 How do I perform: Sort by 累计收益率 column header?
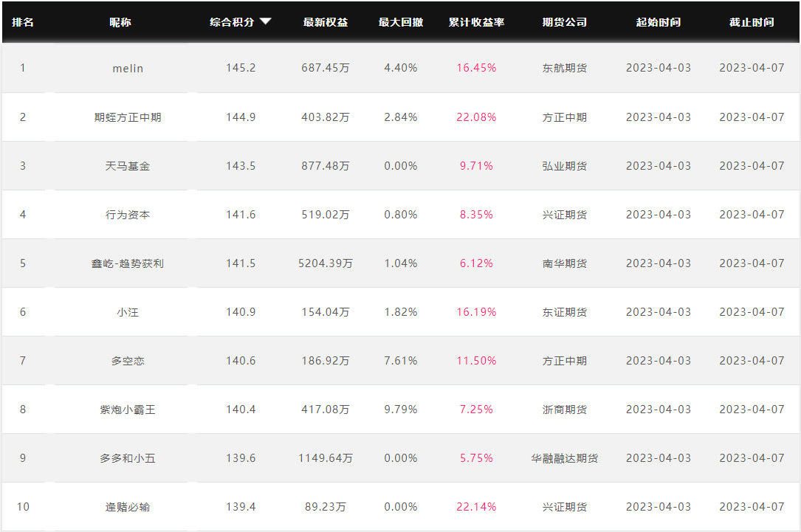point(476,22)
